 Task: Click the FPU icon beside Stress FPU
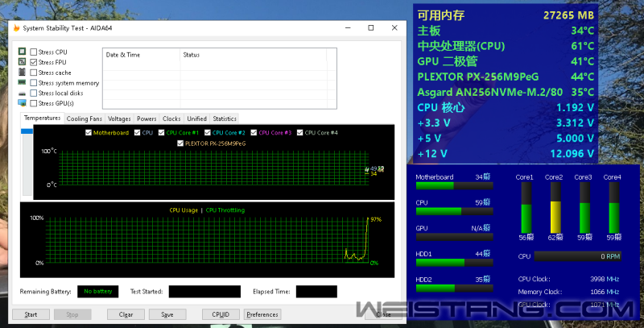click(x=22, y=62)
